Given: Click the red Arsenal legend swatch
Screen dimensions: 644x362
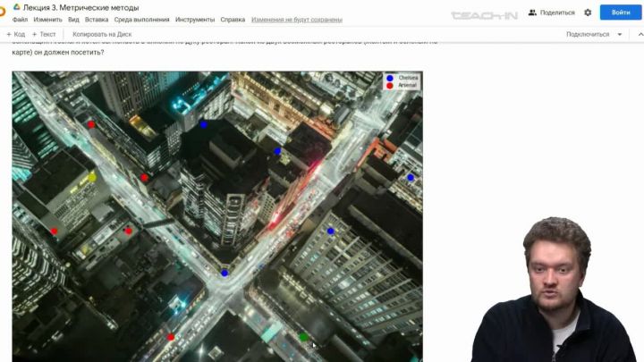Looking at the screenshot, I should pyautogui.click(x=389, y=85).
